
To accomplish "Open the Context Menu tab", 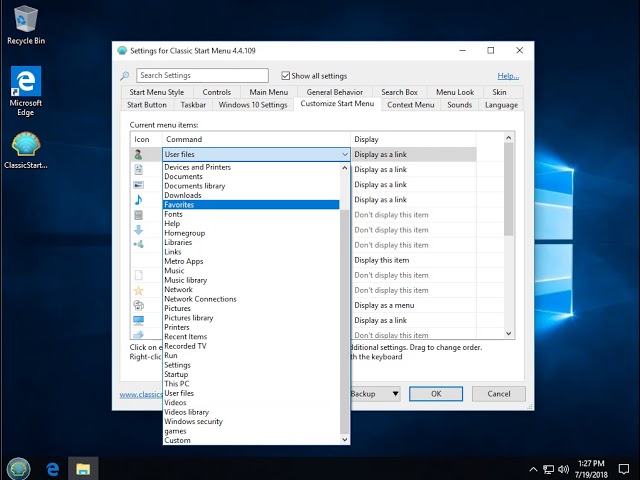I will click(x=411, y=105).
